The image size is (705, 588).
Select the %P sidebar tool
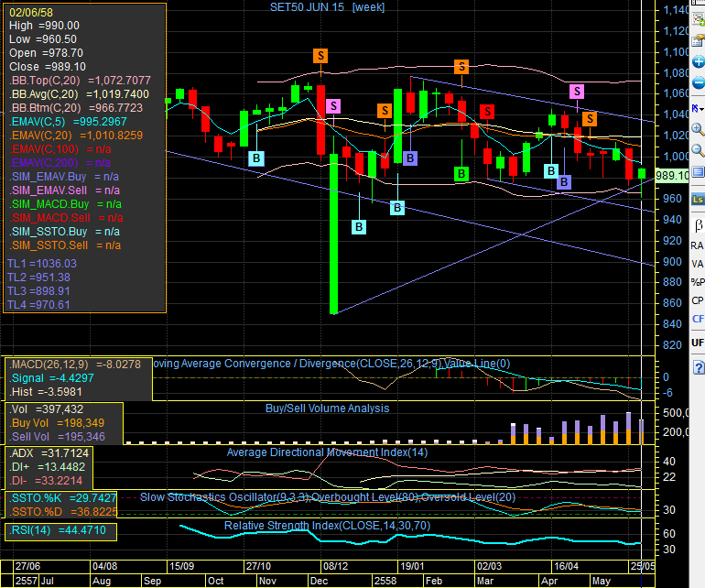click(x=698, y=282)
